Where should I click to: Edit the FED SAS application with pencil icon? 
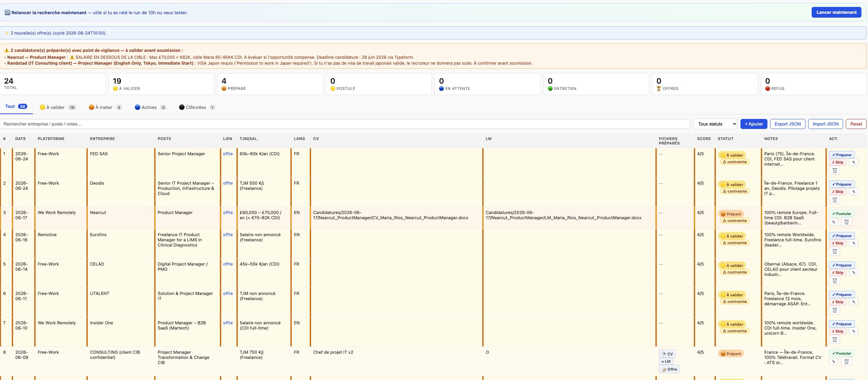pos(853,162)
